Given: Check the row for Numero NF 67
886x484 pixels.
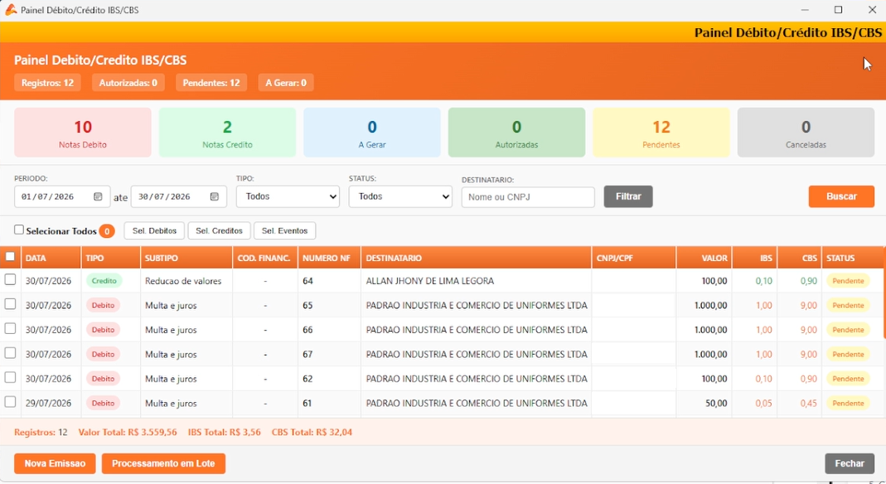Looking at the screenshot, I should (10, 353).
